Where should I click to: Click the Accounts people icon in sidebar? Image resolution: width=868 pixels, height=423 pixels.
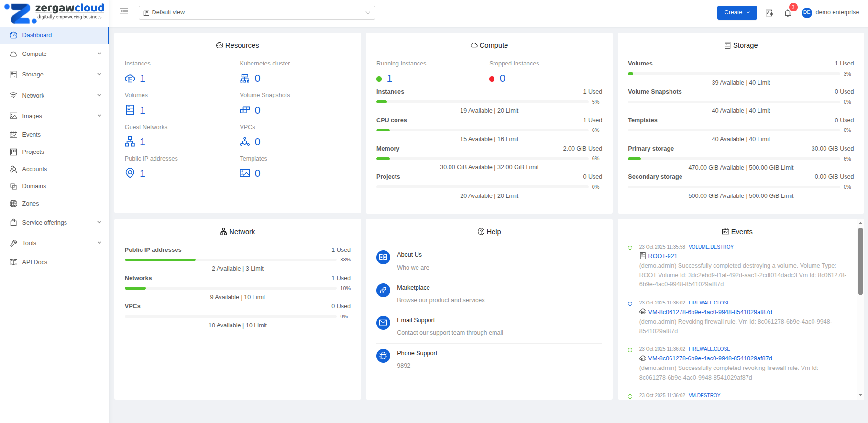(x=13, y=169)
